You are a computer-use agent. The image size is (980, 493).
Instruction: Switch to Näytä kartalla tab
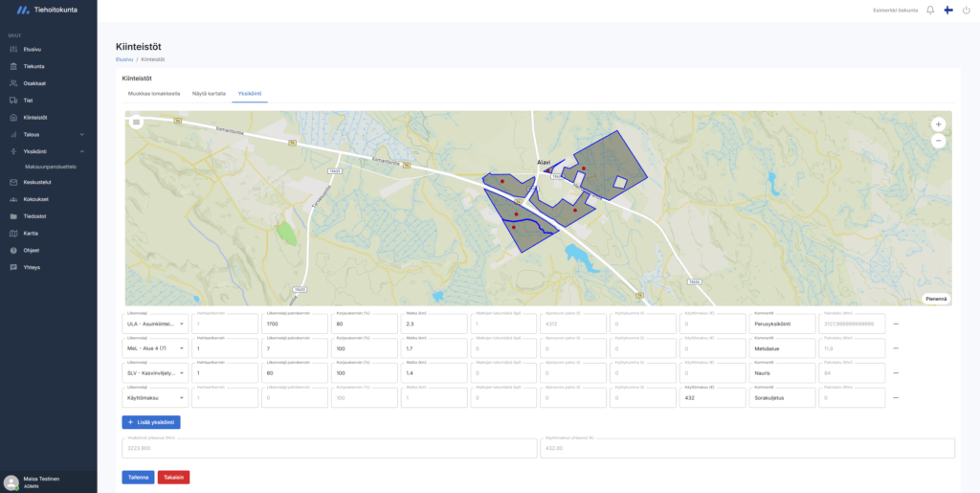click(x=209, y=94)
